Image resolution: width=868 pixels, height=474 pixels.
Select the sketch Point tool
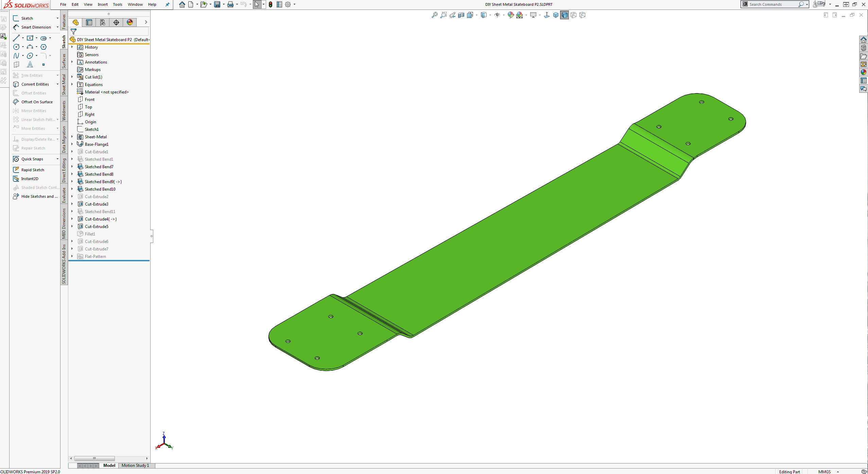(x=44, y=65)
